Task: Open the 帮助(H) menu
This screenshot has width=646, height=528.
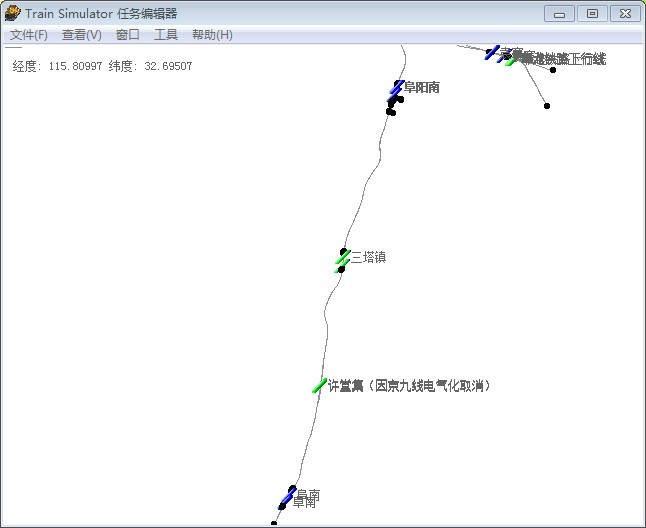Action: click(212, 35)
